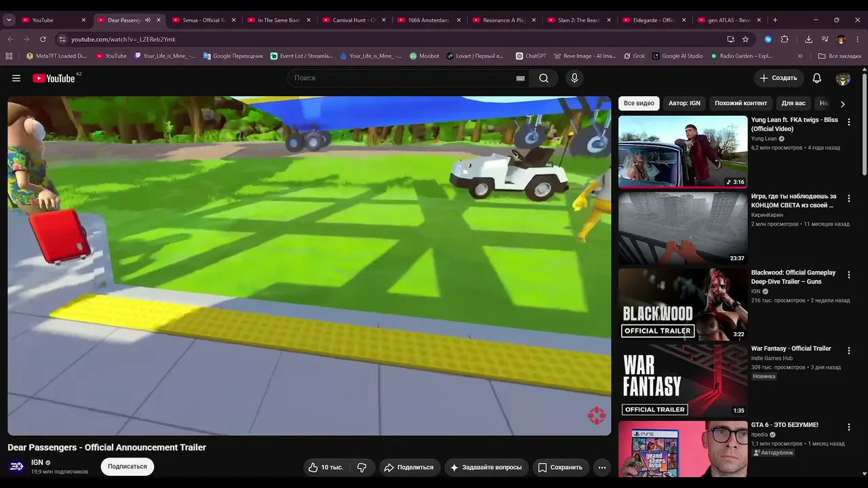The image size is (868, 488).
Task: Open the ChatGPT bookmark
Action: (x=530, y=56)
